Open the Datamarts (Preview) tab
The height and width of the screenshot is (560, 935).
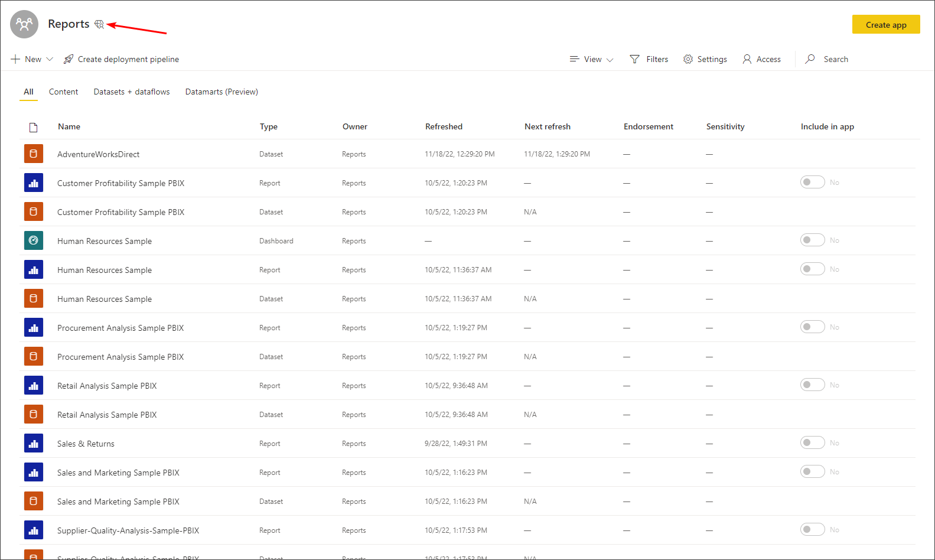[221, 92]
